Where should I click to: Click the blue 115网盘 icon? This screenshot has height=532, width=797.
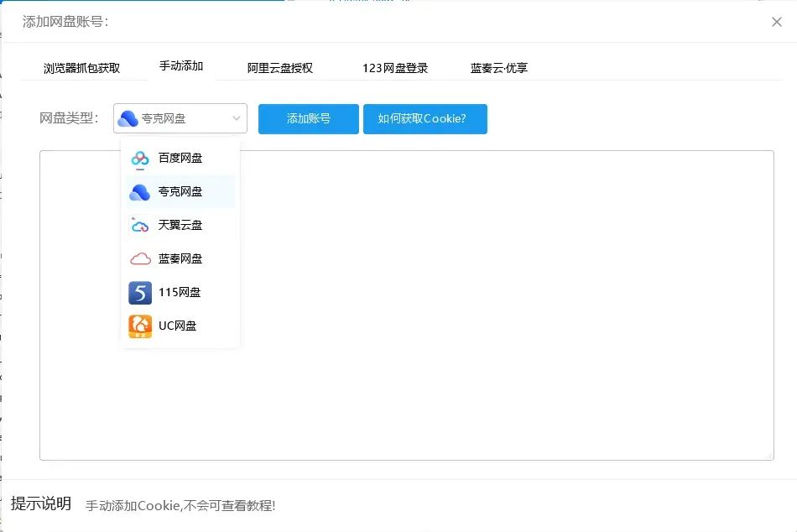coord(140,293)
